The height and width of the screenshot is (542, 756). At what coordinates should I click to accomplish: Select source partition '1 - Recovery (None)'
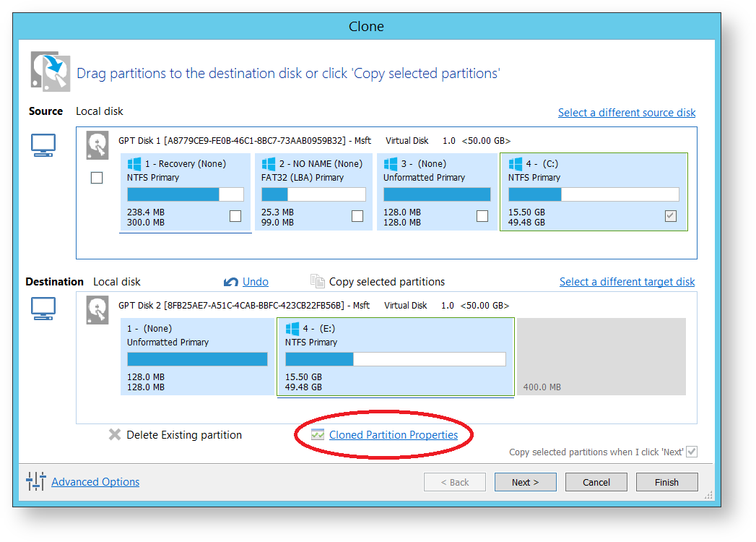186,192
